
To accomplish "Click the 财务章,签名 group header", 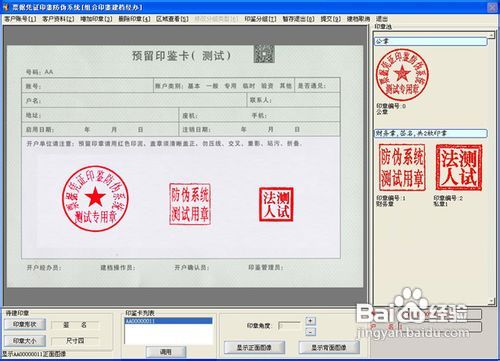I will pyautogui.click(x=430, y=134).
